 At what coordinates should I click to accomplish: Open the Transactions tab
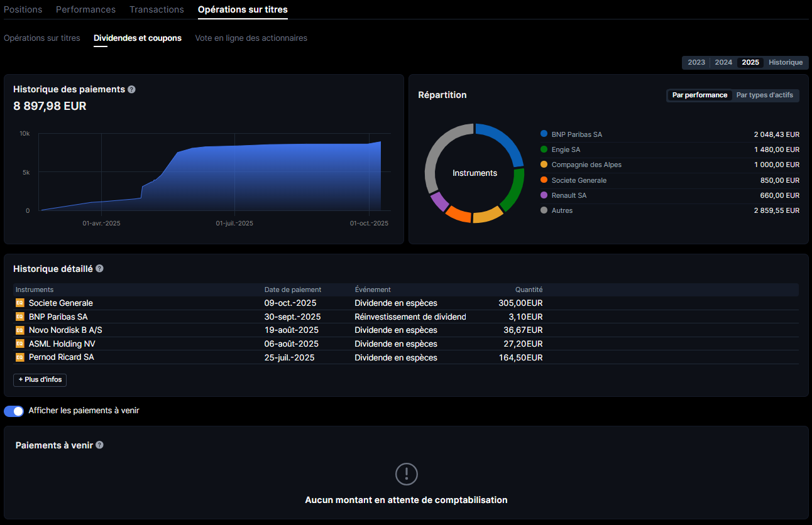[156, 9]
